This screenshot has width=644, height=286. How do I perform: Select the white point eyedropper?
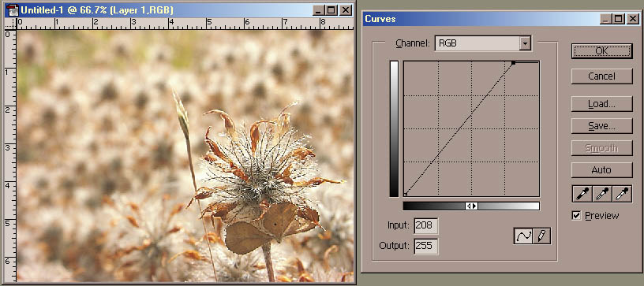pyautogui.click(x=622, y=193)
